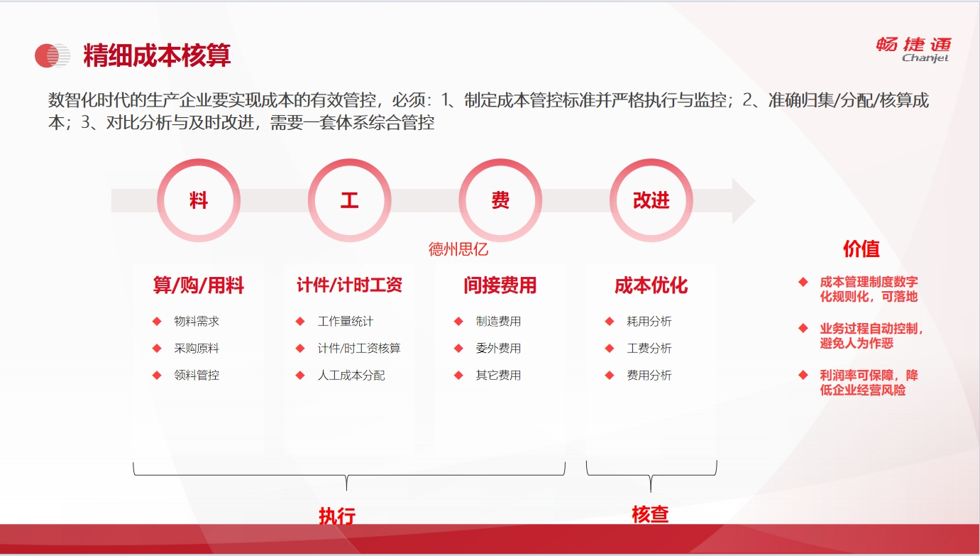Click the text 成本管理制度数字化规则化，可落地
Image resolution: width=980 pixels, height=556 pixels.
point(869,289)
